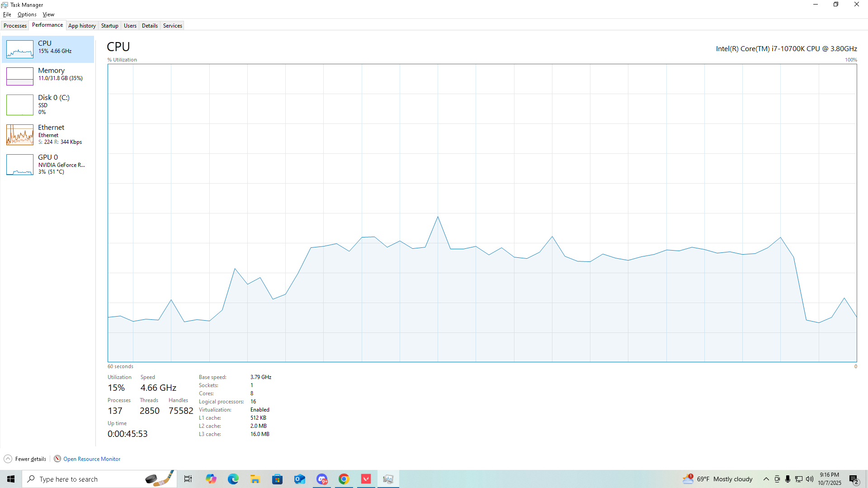
Task: Click the L3 cache value 16.0 MB
Action: pyautogui.click(x=260, y=434)
